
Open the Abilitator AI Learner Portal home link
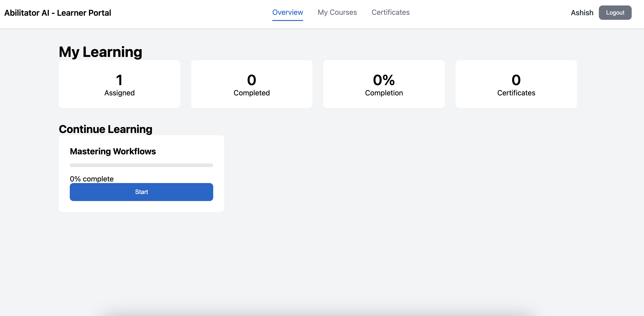click(58, 13)
